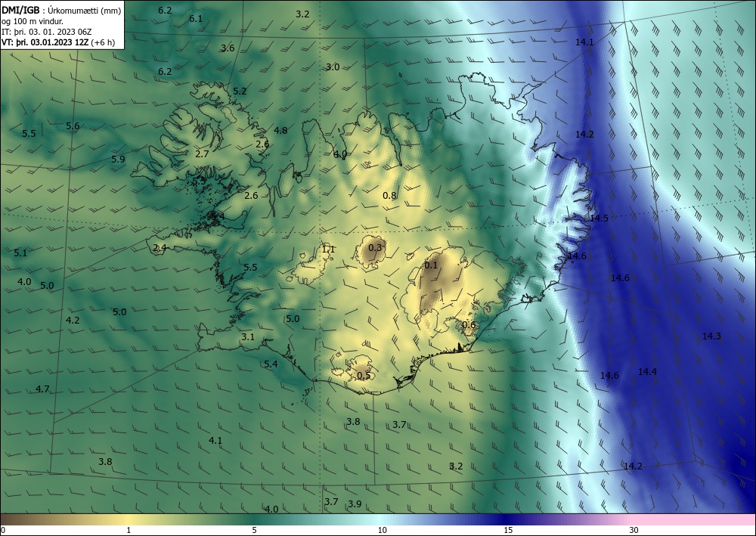Click the 4.2 value label
Screen dimensions: 756x536
tap(73, 320)
